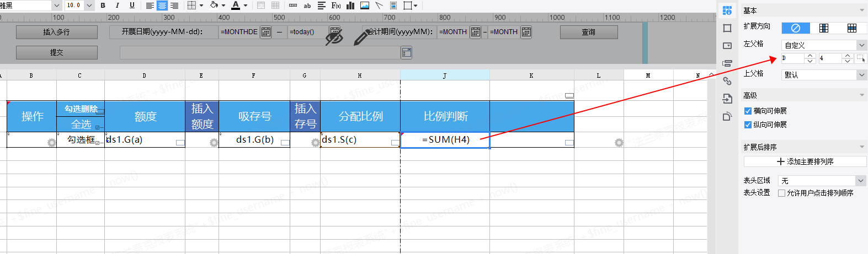Toggle underline formatting

coord(131,6)
